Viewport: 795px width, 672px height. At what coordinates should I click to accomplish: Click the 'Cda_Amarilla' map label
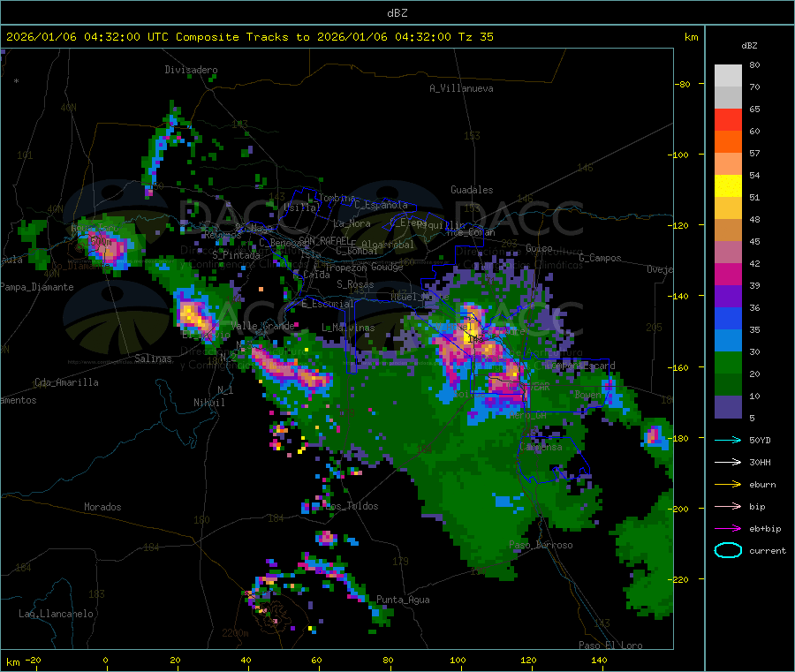pos(66,382)
